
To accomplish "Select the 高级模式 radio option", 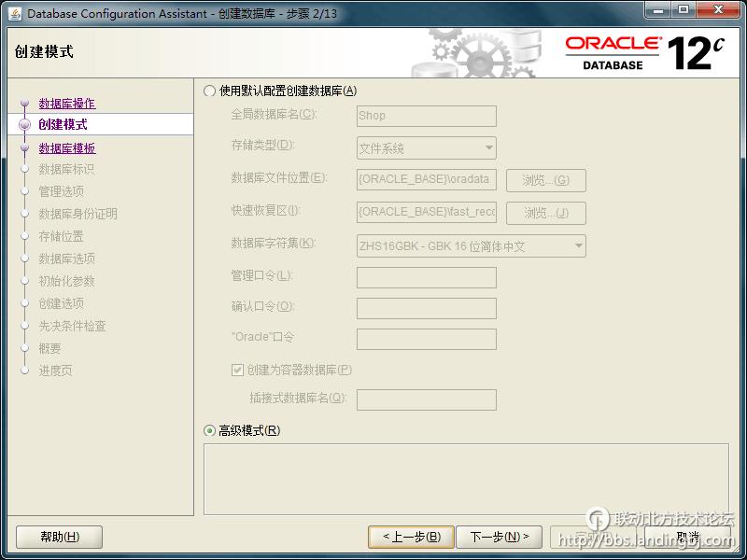I will click(210, 430).
